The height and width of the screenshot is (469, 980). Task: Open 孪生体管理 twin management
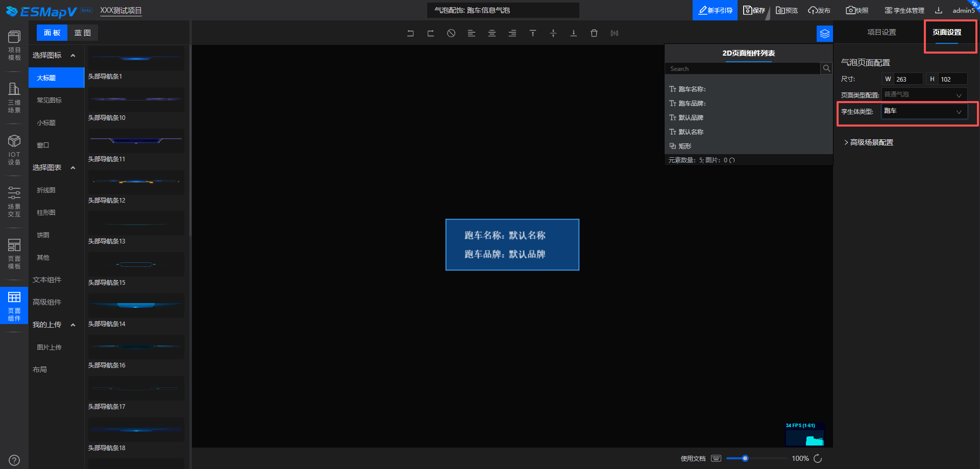(x=904, y=10)
